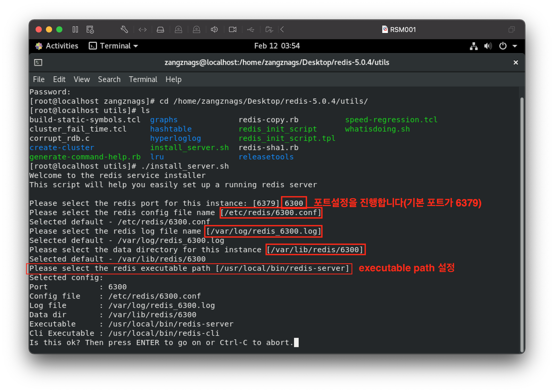The height and width of the screenshot is (392, 554).
Task: Open the Help menu
Action: (x=173, y=79)
